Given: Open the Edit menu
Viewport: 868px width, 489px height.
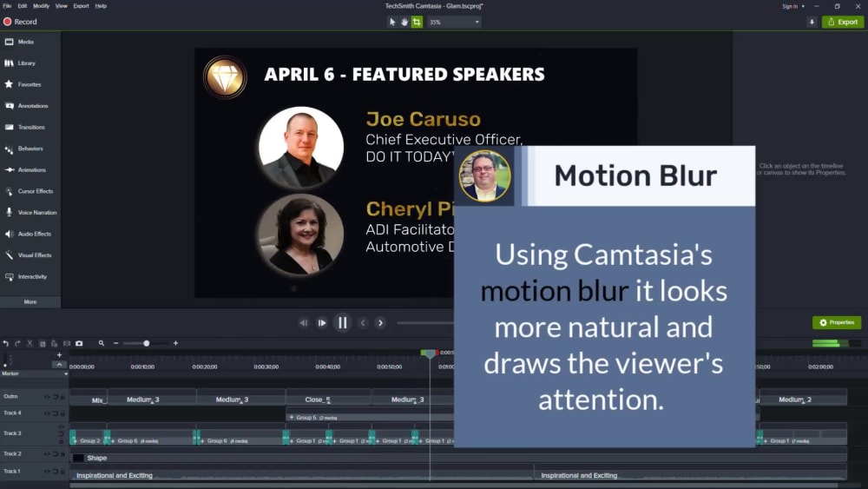Looking at the screenshot, I should (23, 6).
